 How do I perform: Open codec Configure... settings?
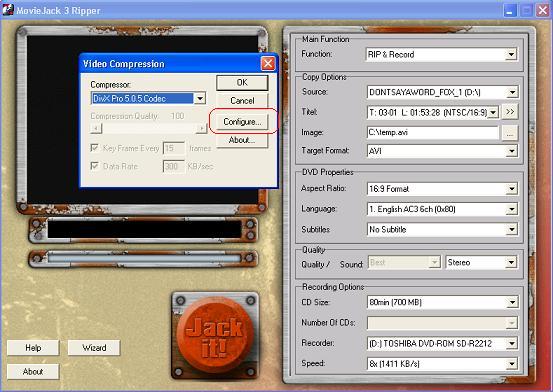tap(242, 122)
